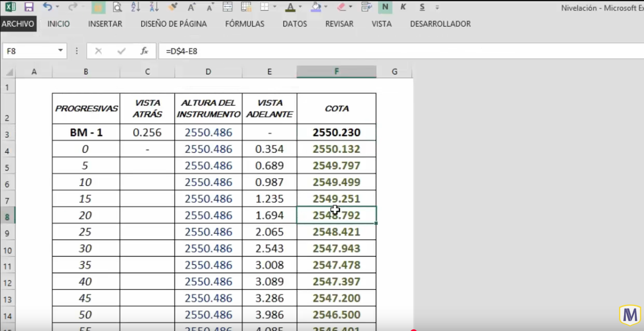Click the Clear eraser icon
This screenshot has width=644, height=331.
tap(341, 7)
